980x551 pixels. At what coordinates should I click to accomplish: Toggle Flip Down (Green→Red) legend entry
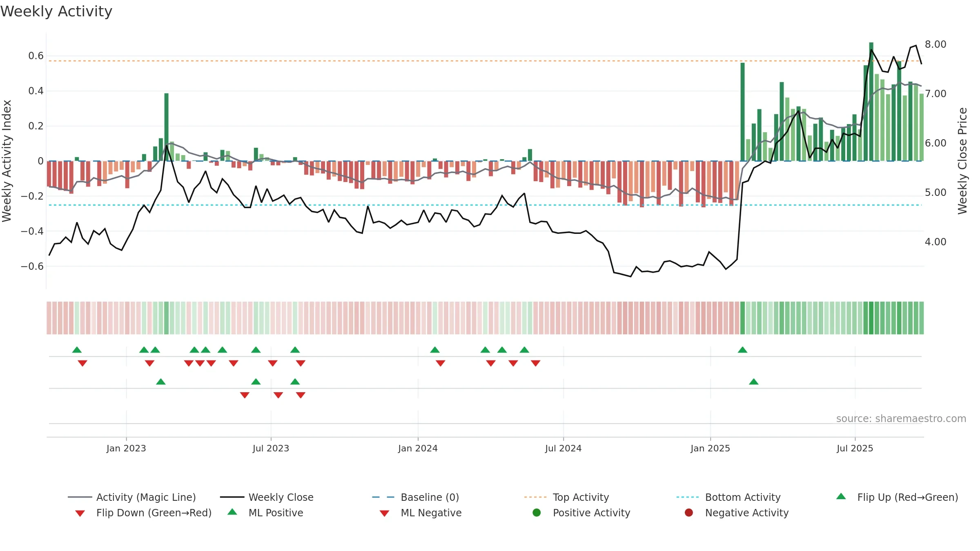[143, 513]
